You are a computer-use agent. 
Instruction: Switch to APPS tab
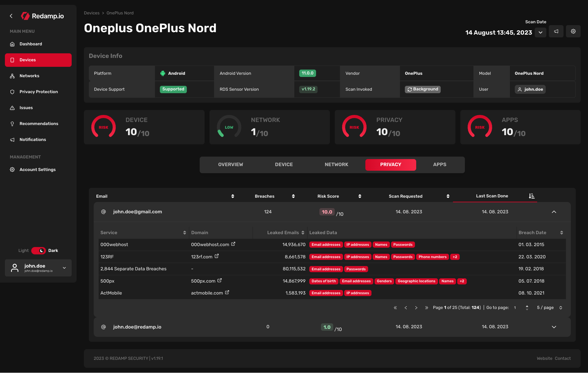pyautogui.click(x=440, y=165)
